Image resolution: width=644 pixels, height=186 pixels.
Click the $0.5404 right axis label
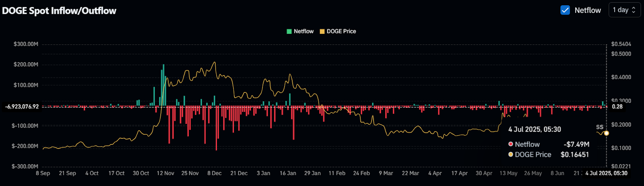[x=621, y=44]
